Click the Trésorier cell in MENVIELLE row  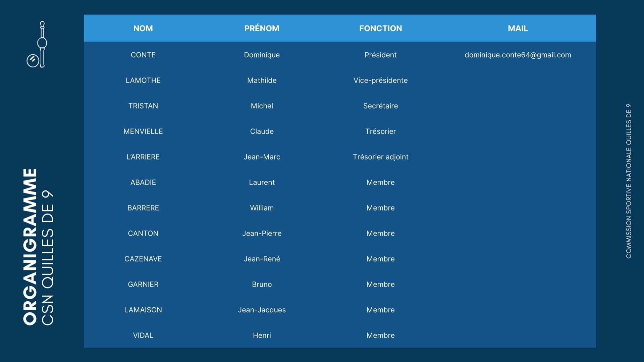click(381, 131)
